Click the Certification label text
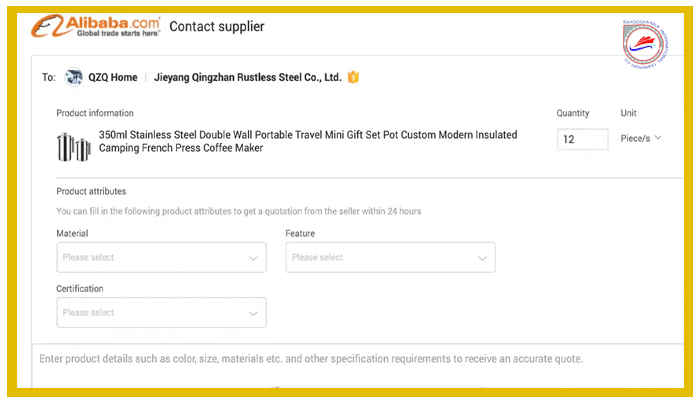This screenshot has width=700, height=400. [x=80, y=289]
